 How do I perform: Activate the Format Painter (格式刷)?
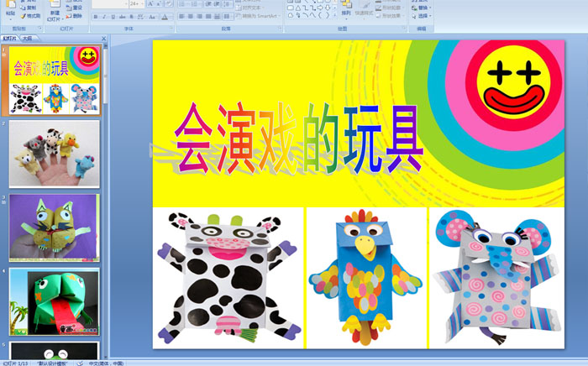30,16
